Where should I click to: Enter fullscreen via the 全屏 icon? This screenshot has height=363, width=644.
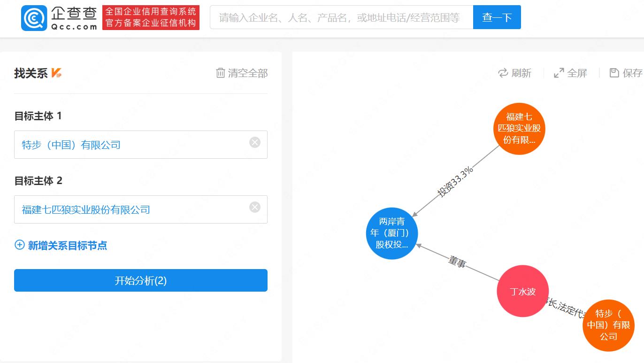[x=558, y=73]
